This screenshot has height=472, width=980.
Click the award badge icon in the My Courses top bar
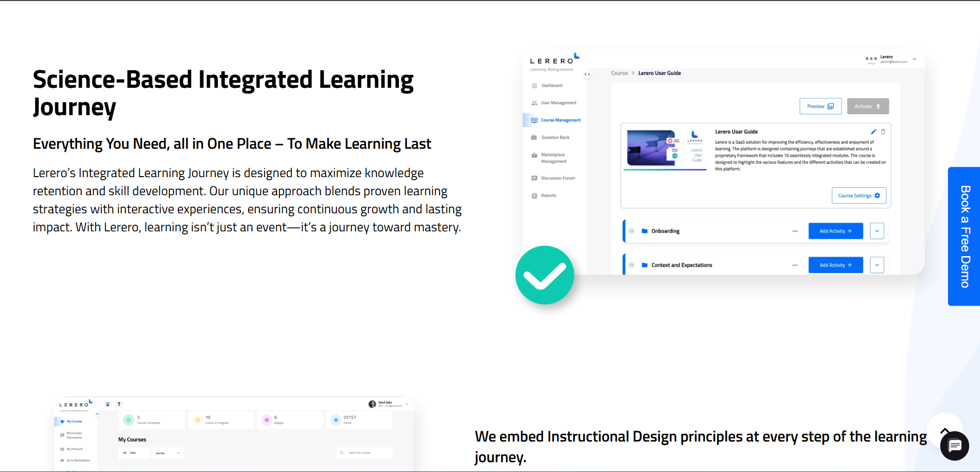tap(107, 404)
